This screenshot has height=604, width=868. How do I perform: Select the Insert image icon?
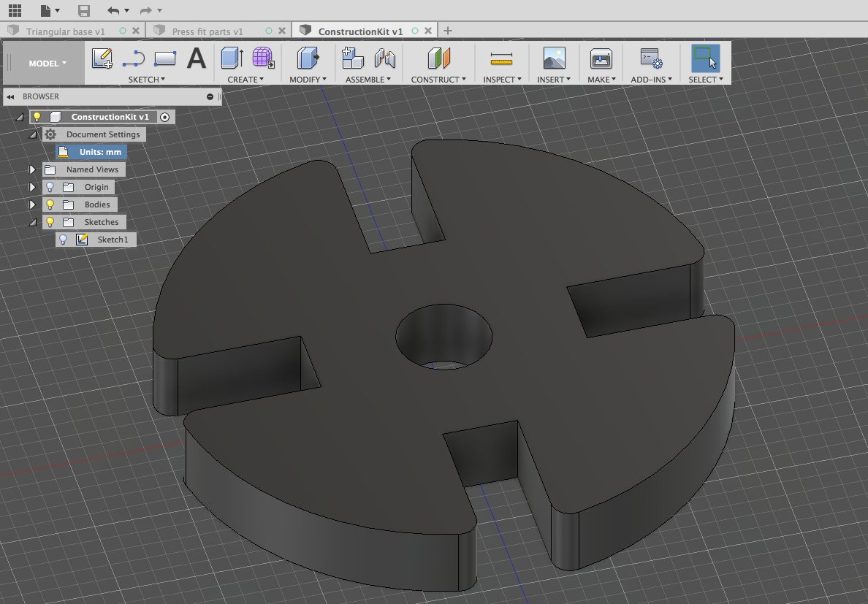point(554,58)
